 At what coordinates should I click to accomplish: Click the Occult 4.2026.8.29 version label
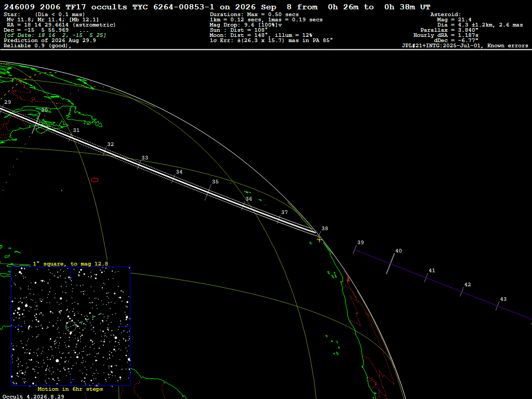click(x=33, y=396)
